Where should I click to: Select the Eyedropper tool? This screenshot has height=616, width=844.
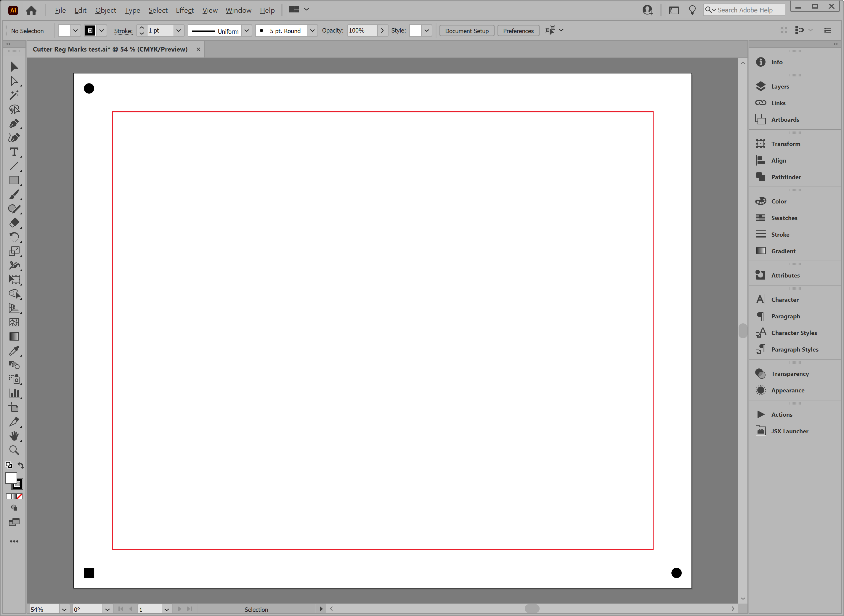coord(14,351)
